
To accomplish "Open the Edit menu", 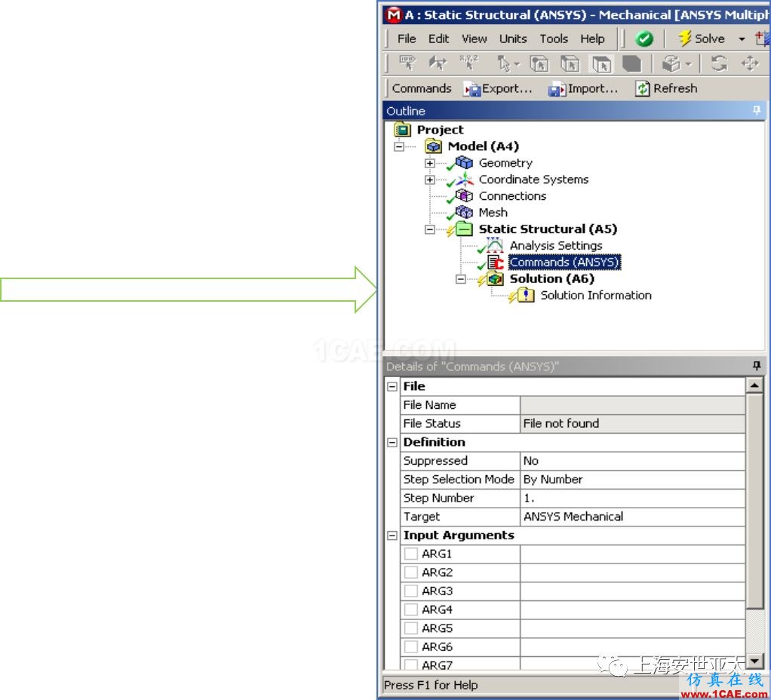I will point(438,38).
